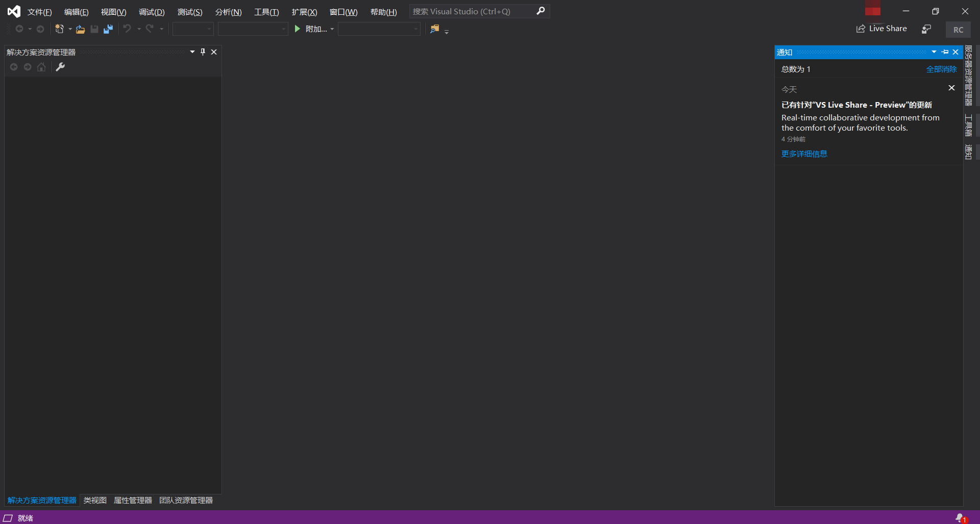
Task: Click the search magnifier icon
Action: (x=541, y=11)
